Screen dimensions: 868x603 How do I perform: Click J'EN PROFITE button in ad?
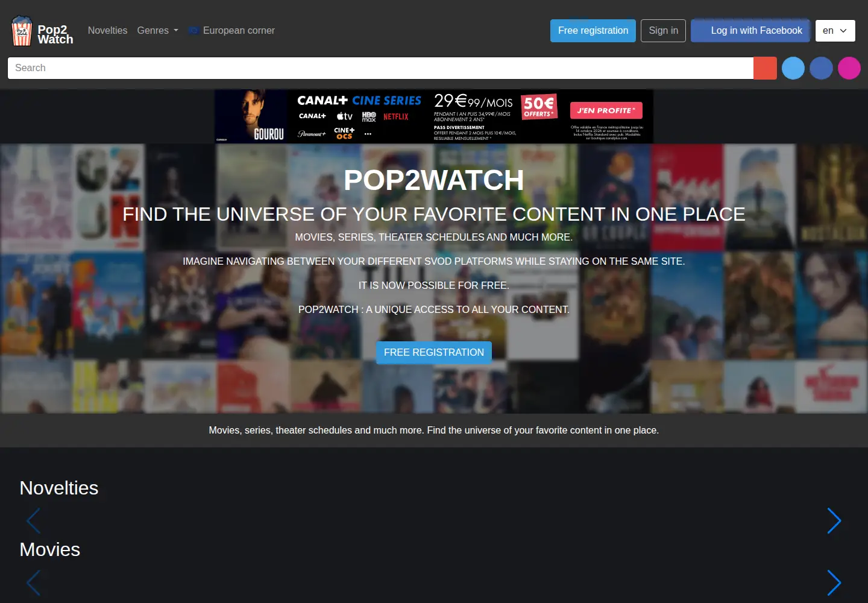(606, 110)
